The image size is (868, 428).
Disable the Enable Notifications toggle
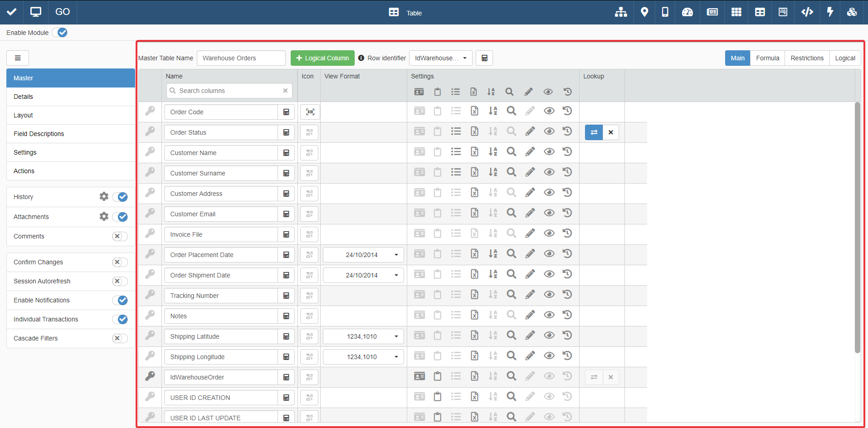coord(120,300)
